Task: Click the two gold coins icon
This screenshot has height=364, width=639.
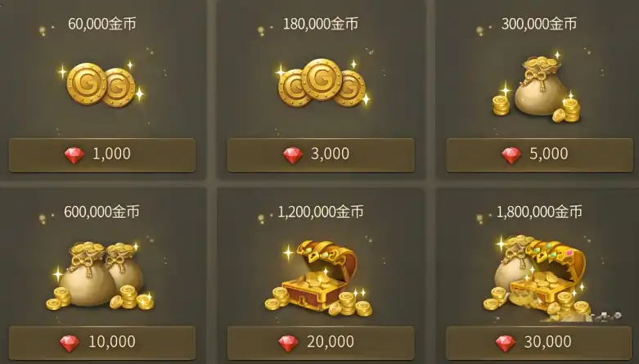Action: pyautogui.click(x=102, y=85)
